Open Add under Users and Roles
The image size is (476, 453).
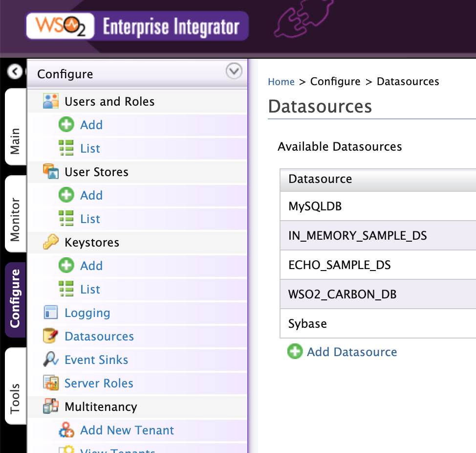click(x=91, y=125)
